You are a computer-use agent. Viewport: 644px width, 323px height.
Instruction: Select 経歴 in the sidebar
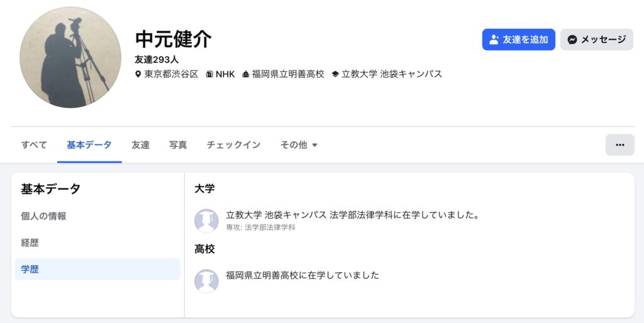[x=30, y=243]
